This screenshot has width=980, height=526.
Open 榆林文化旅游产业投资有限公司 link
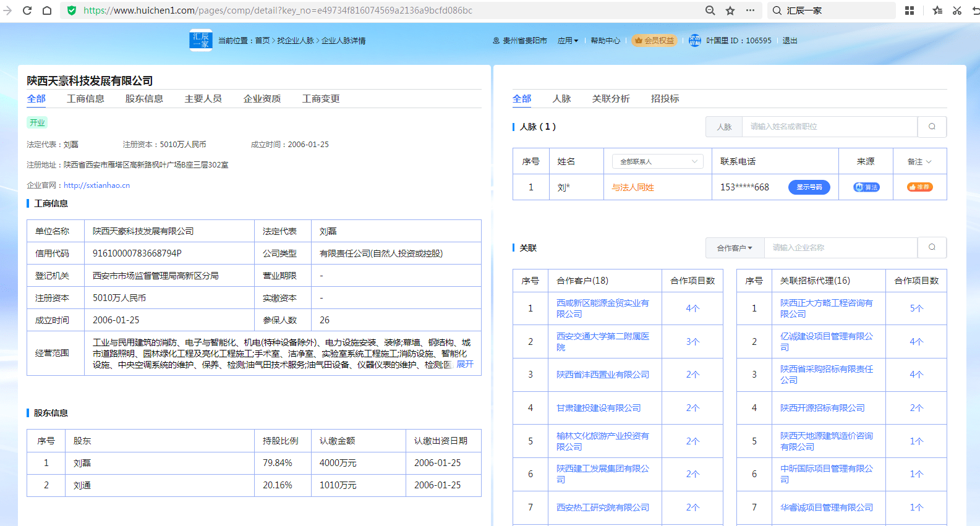603,441
